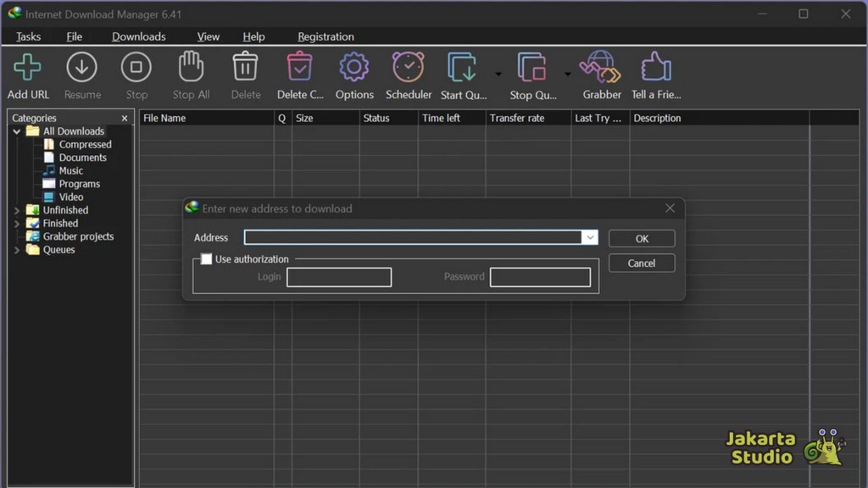Click the Stop Queue icon
The image size is (868, 488).
[532, 68]
